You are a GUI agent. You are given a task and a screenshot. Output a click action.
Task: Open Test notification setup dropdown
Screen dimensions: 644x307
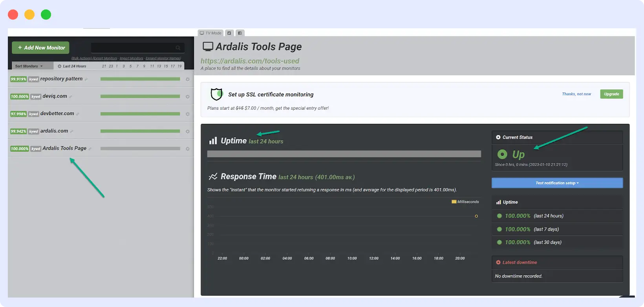557,183
